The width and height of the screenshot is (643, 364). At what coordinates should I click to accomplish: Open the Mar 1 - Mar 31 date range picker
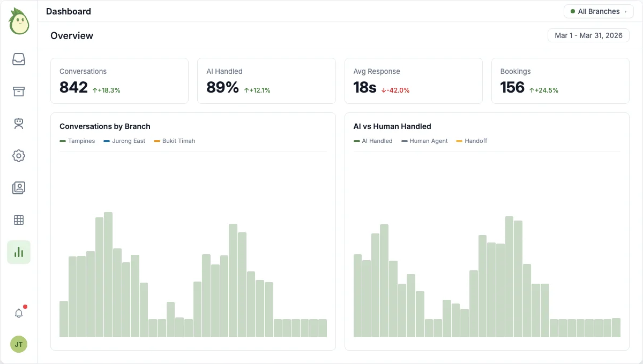pos(588,35)
